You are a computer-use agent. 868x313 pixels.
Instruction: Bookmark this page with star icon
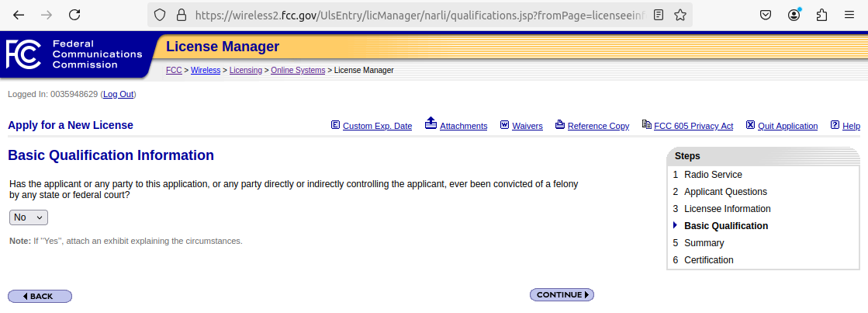tap(680, 15)
